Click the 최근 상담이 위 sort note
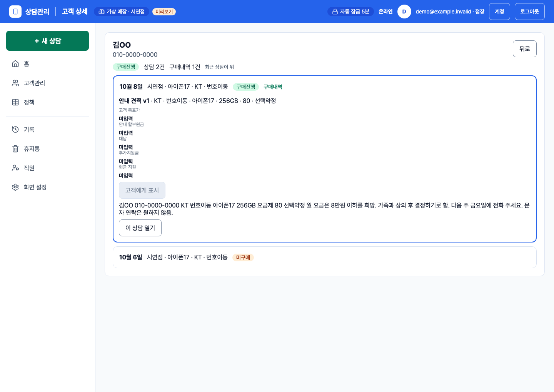The image size is (554, 392). pyautogui.click(x=219, y=67)
